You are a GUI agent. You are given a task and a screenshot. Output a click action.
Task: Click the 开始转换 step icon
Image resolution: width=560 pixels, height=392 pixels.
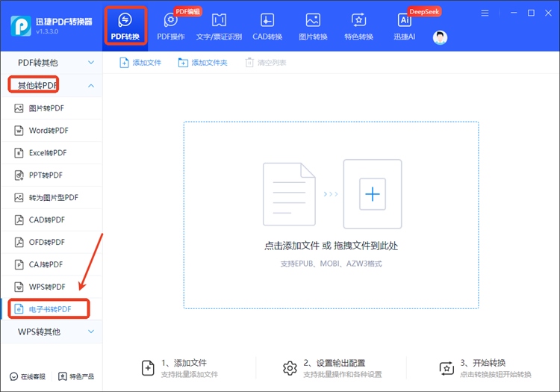point(447,368)
